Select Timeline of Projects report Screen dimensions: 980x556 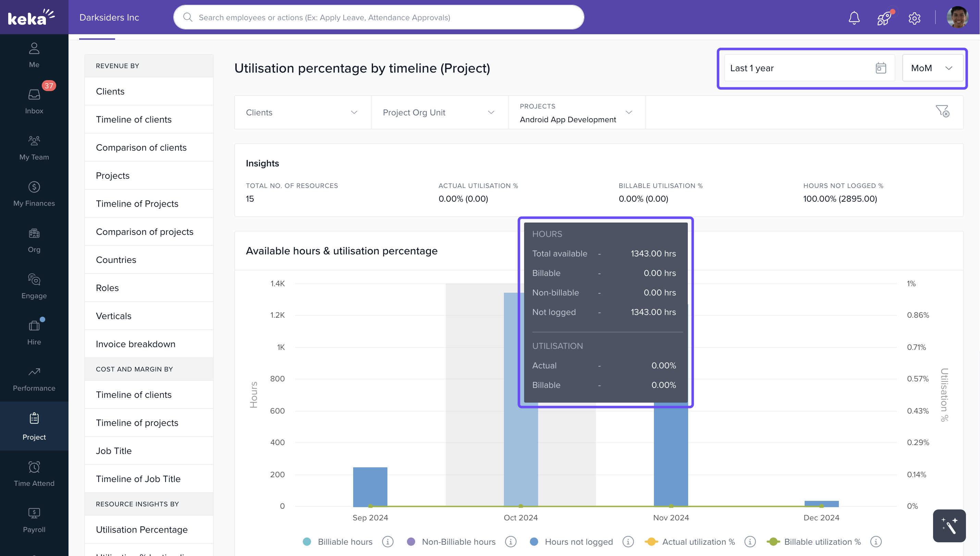tap(137, 203)
